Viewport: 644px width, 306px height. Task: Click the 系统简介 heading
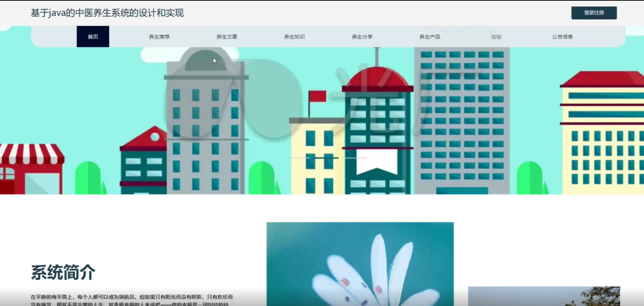[63, 272]
